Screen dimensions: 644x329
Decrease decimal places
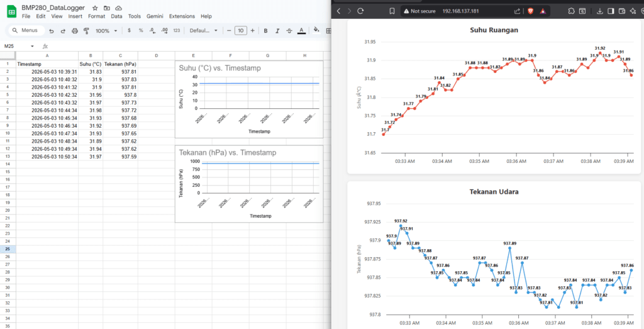[152, 30]
